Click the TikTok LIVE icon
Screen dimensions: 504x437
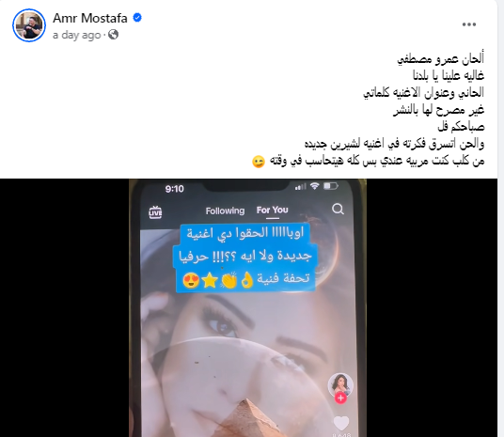point(155,212)
